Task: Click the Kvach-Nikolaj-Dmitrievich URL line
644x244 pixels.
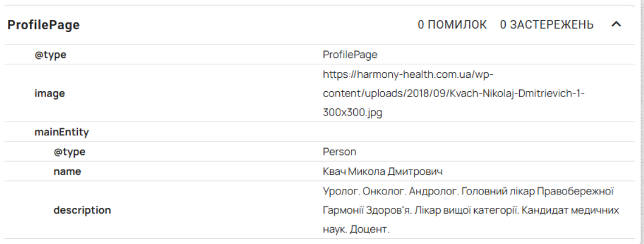Action: pos(453,94)
